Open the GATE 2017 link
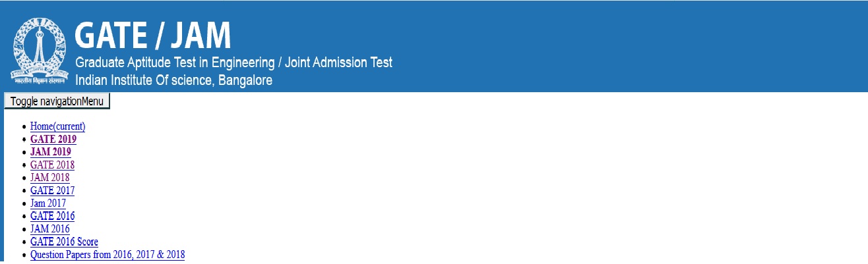868x264 pixels. tap(52, 190)
